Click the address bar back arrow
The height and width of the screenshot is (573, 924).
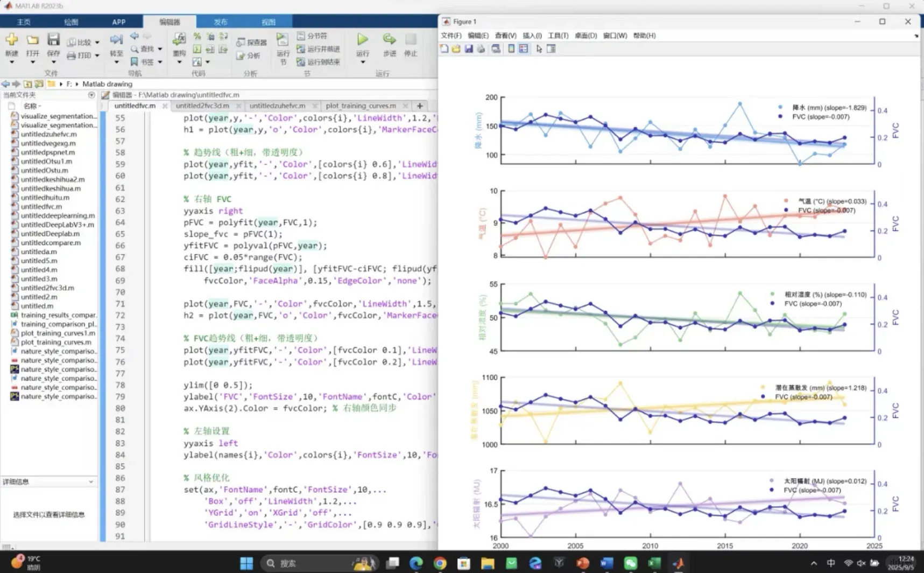coord(5,84)
